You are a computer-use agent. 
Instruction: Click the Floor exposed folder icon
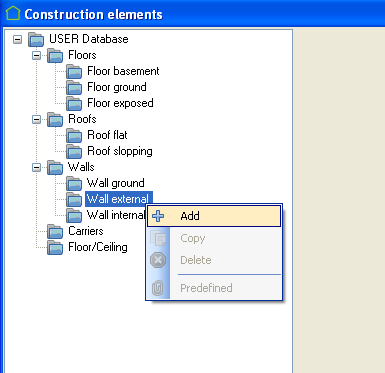pos(74,103)
